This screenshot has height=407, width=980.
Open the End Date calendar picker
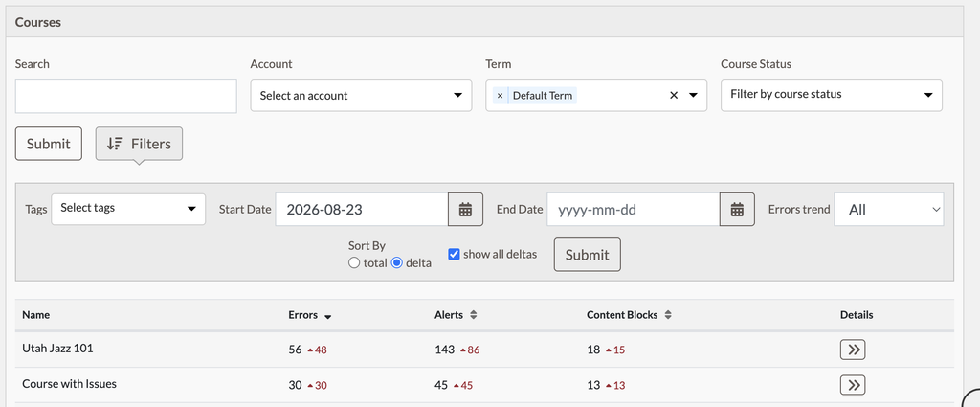pos(738,210)
